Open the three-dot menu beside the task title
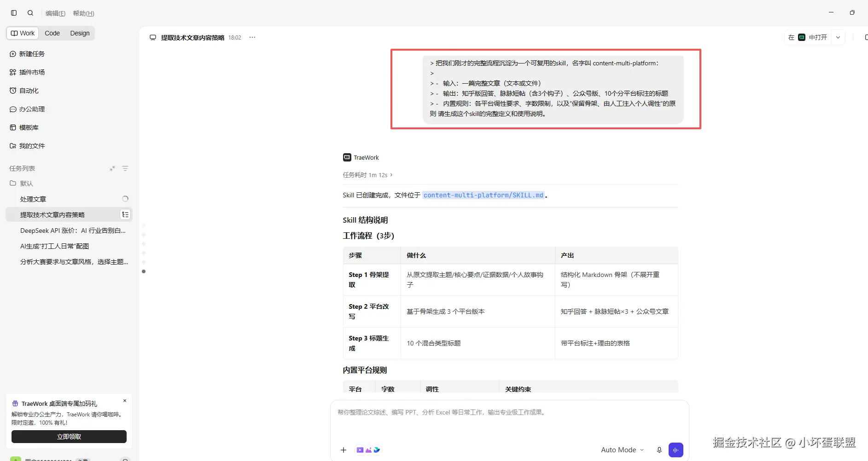 coord(252,37)
